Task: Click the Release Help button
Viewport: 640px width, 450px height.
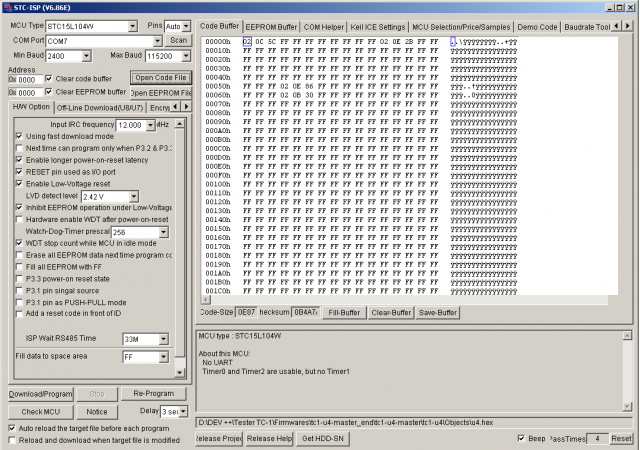Action: click(x=269, y=439)
